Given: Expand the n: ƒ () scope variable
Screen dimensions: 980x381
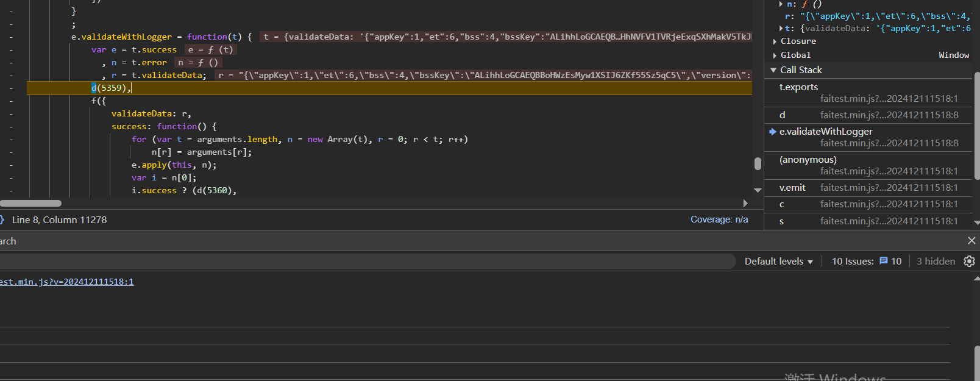Looking at the screenshot, I should pyautogui.click(x=781, y=4).
